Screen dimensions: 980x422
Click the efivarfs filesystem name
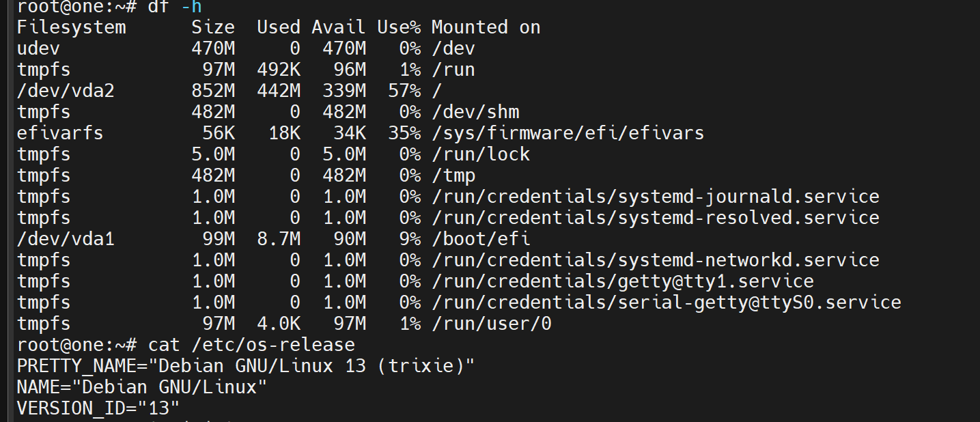[x=60, y=133]
